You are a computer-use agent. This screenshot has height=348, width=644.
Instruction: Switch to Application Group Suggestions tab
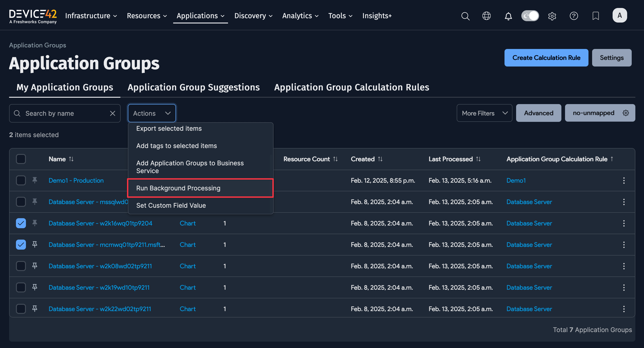(x=193, y=87)
